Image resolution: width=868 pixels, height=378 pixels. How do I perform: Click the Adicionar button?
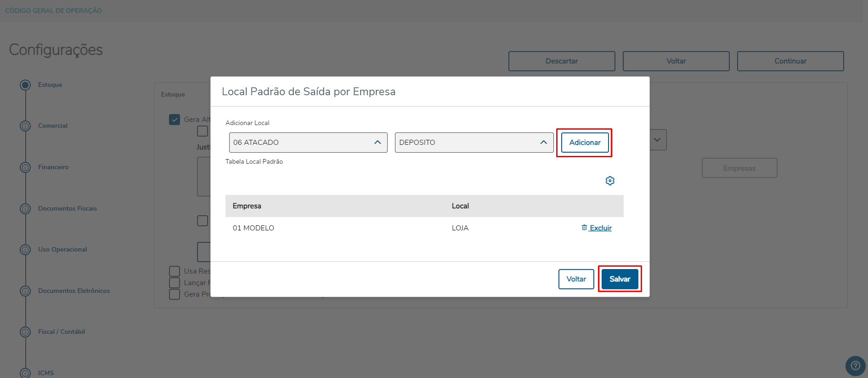pos(585,143)
